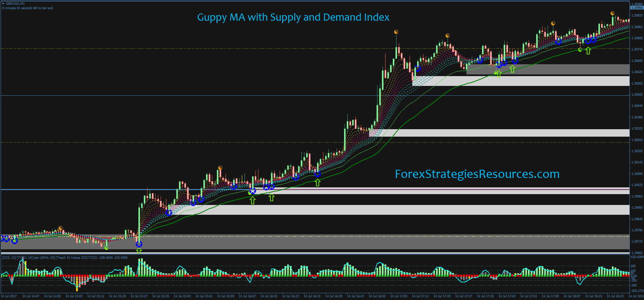Click the 1.30325 price scale label
This screenshot has width=644, height=300.
coord(637,129)
